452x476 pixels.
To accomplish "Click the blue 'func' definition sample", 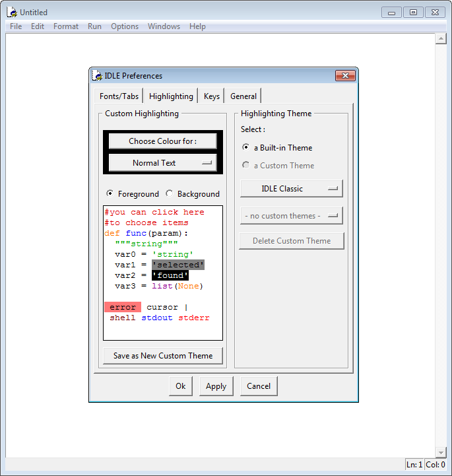I will click(136, 233).
